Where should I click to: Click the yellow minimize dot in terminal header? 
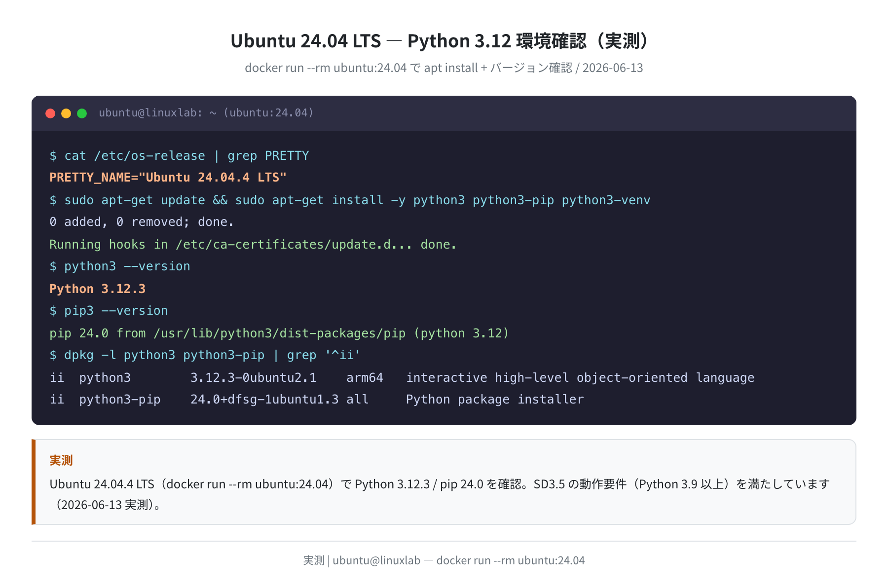tap(66, 113)
